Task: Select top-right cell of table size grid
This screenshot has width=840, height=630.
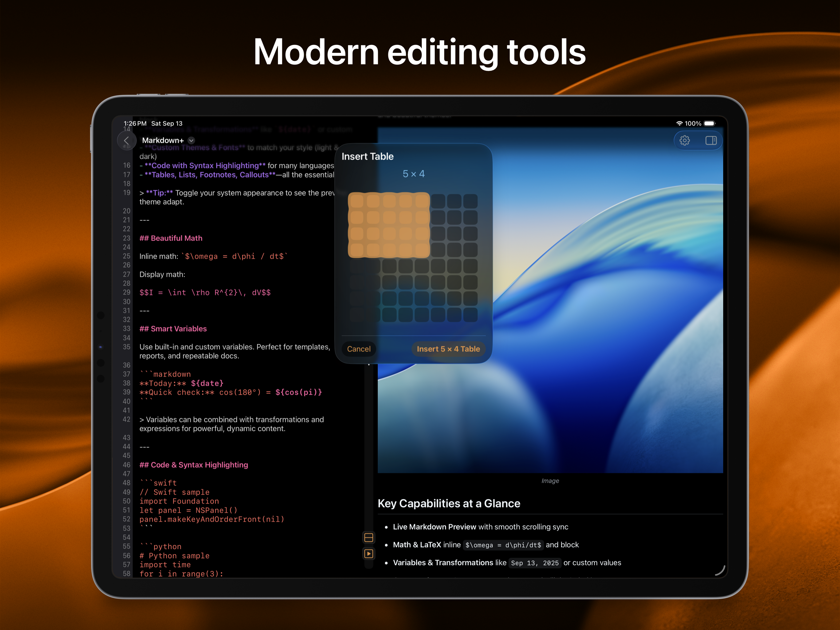Action: click(470, 201)
